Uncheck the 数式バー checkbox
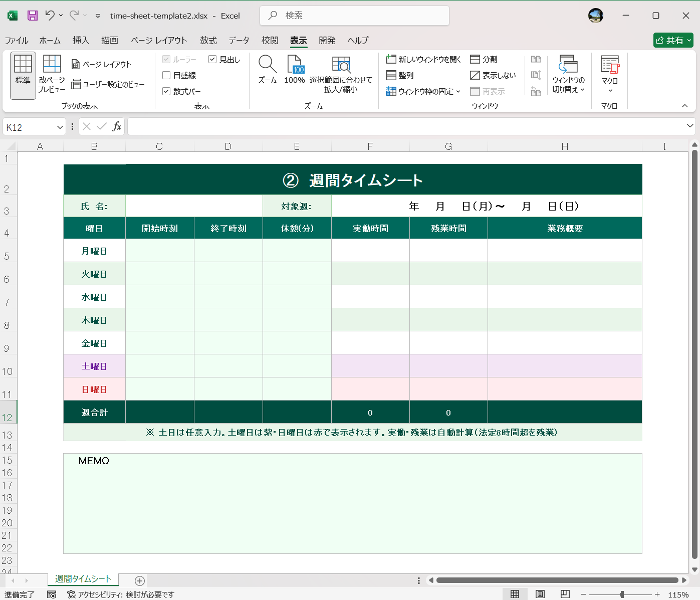 pyautogui.click(x=166, y=91)
